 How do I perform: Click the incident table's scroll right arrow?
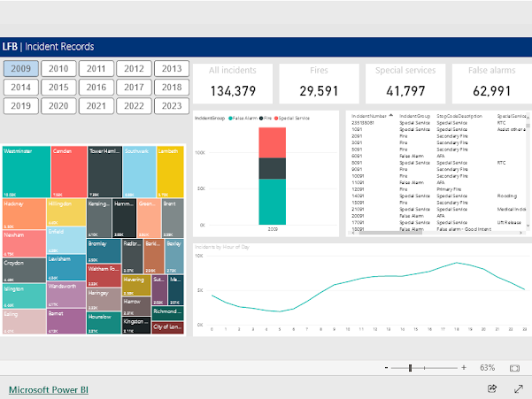(x=520, y=233)
